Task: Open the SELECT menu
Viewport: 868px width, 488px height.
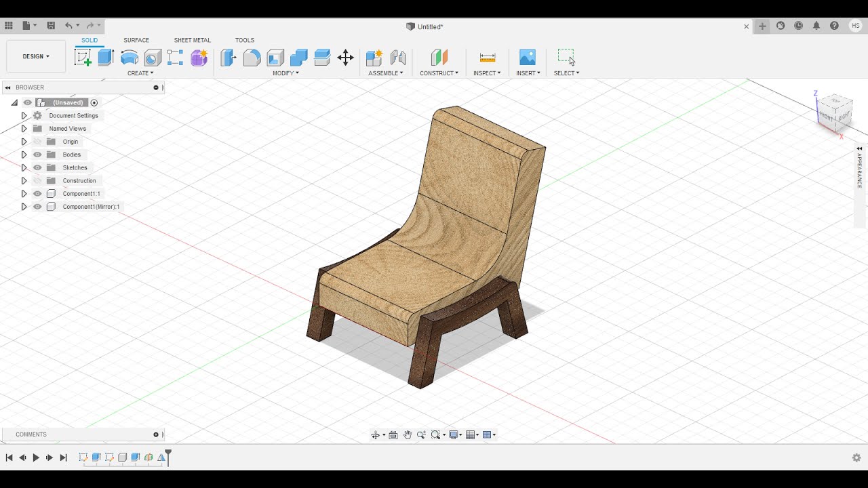Action: click(566, 73)
